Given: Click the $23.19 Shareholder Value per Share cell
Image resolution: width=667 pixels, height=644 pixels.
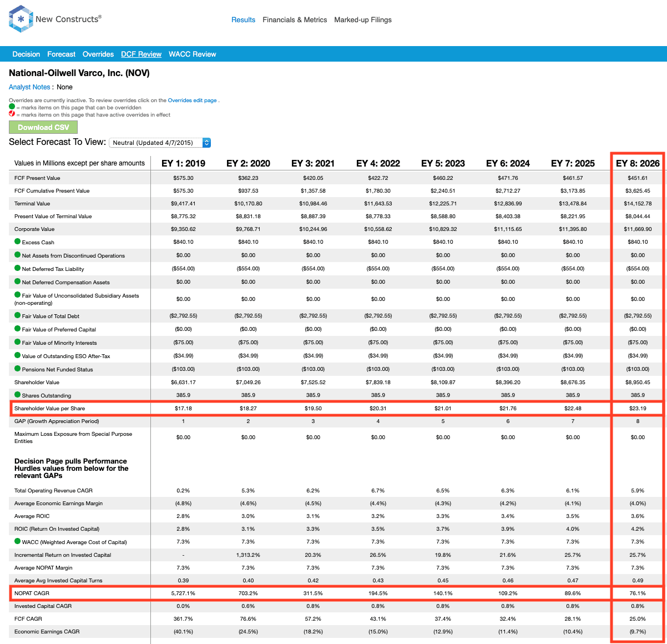Looking at the screenshot, I should point(638,409).
